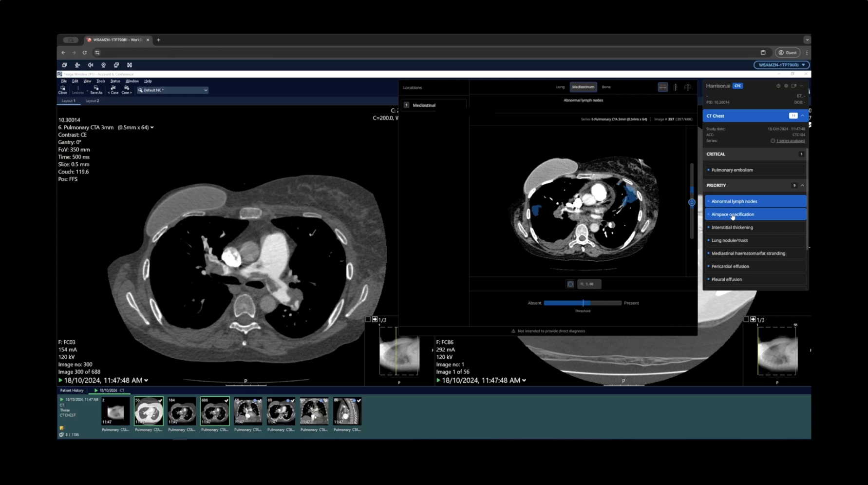Go to previous case with '< Case' icon
The image size is (868, 485).
(113, 90)
